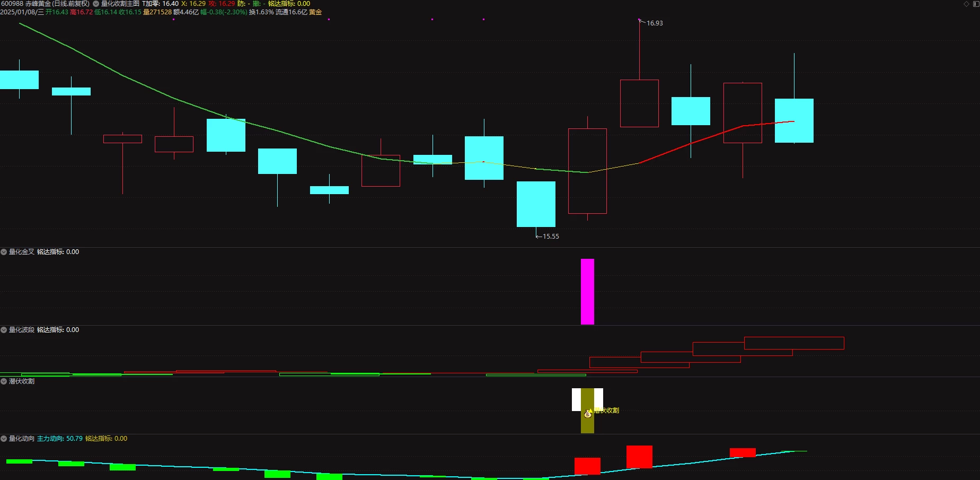Click the 15.55 low price marker

pos(551,237)
